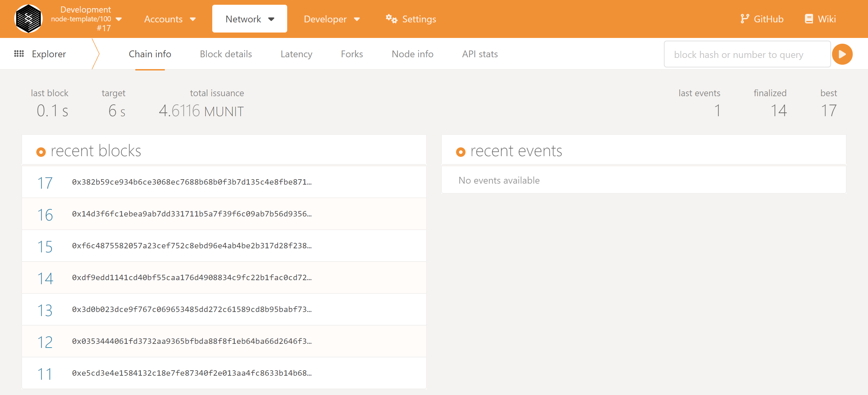
Task: Open the API stats tab
Action: point(480,54)
